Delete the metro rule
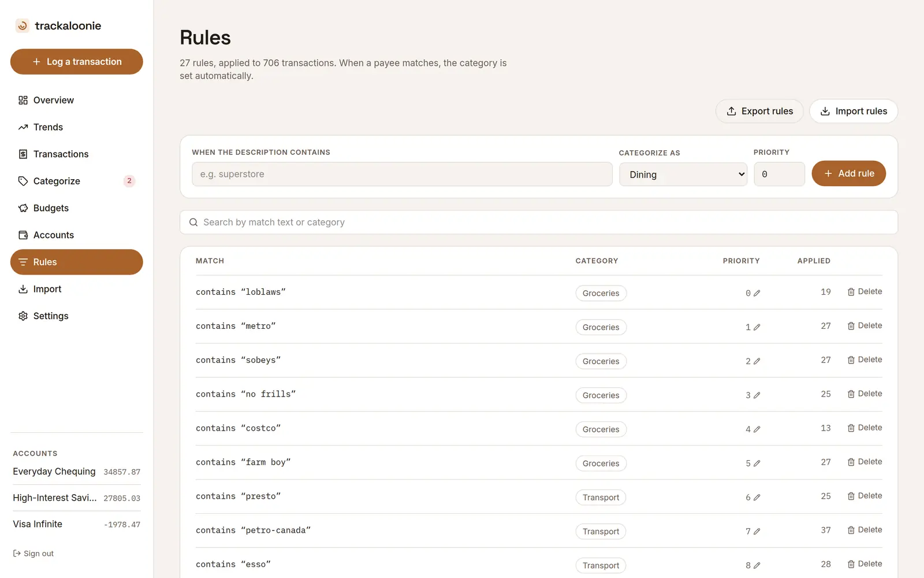Viewport: 924px width, 578px height. point(865,326)
